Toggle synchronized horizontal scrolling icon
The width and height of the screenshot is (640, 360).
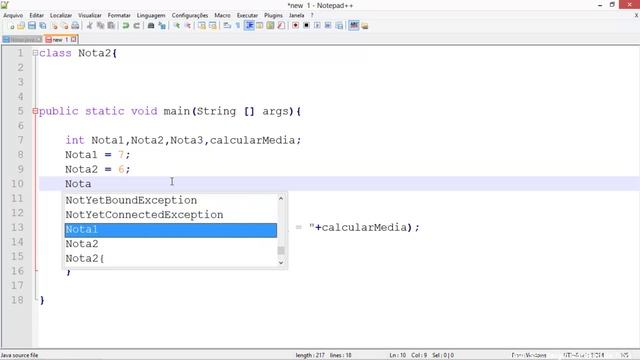pyautogui.click(x=213, y=26)
